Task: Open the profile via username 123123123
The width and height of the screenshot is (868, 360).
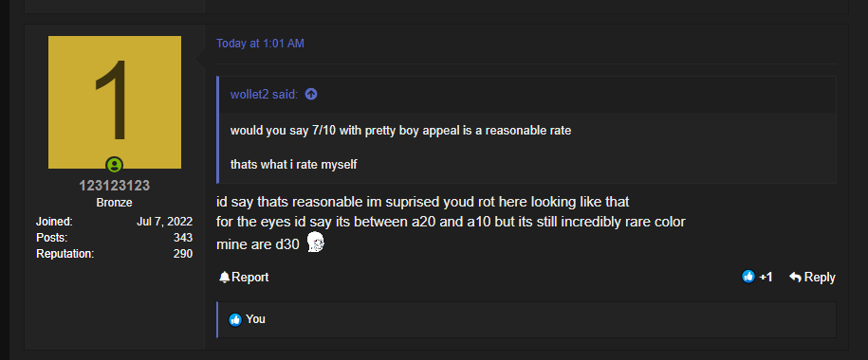Action: tap(115, 186)
